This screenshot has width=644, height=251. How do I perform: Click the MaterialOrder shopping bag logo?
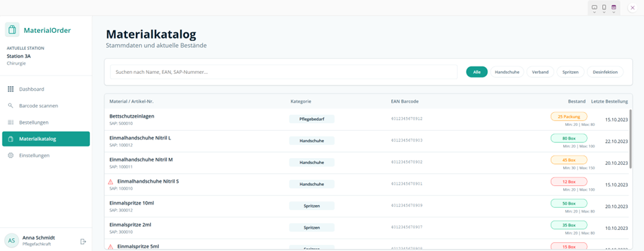tap(12, 30)
